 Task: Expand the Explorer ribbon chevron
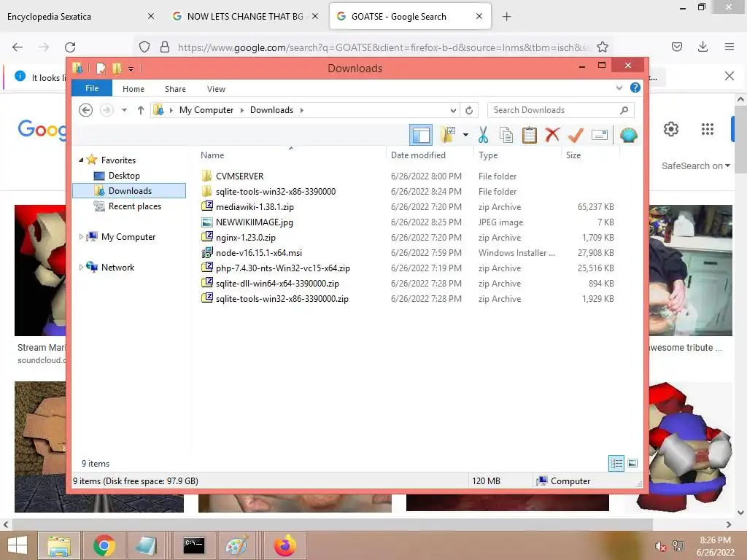coord(619,87)
